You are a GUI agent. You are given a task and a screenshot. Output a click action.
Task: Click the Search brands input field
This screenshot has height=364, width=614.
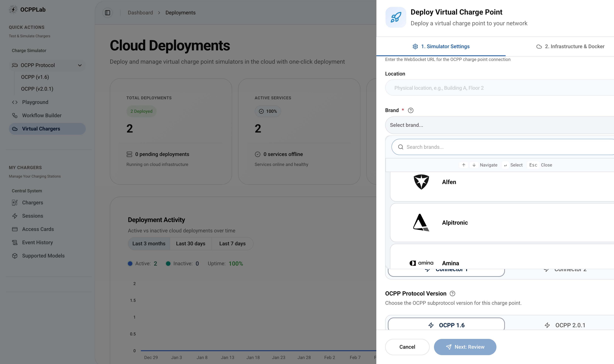coord(503,147)
